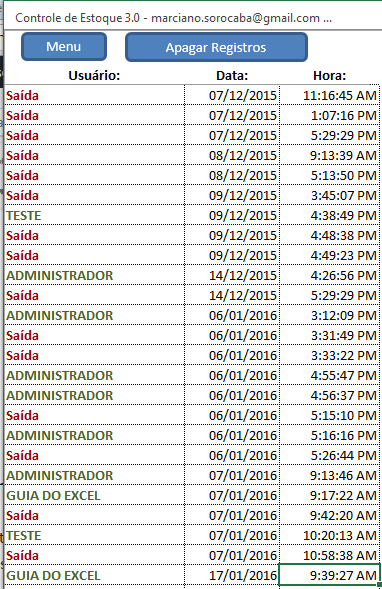Click the window title Controle de Estoque 3.0
The image size is (382, 589).
(77, 18)
